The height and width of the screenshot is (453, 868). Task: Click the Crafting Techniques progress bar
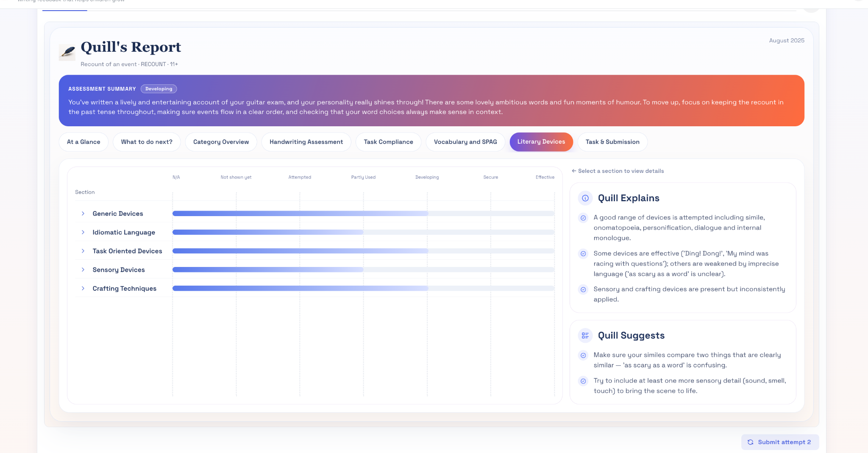click(x=363, y=288)
